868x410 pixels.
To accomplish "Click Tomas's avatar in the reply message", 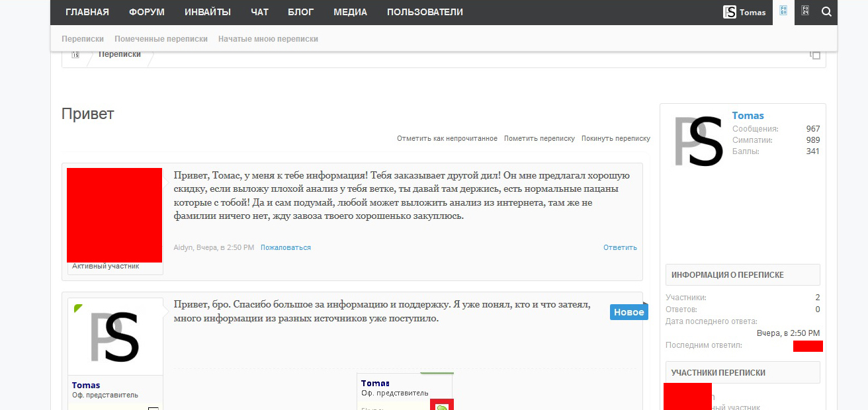I will pos(115,337).
